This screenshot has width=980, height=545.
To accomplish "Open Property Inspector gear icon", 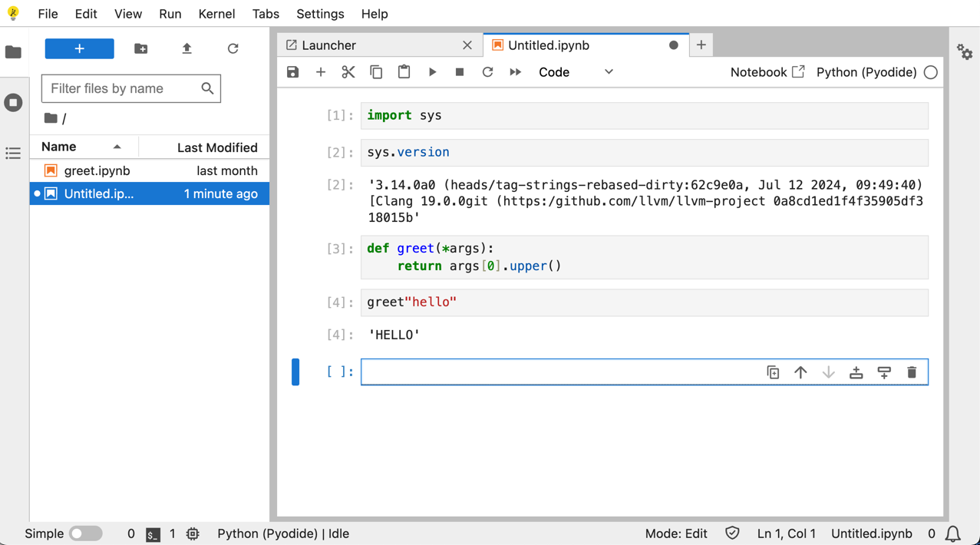I will (965, 52).
